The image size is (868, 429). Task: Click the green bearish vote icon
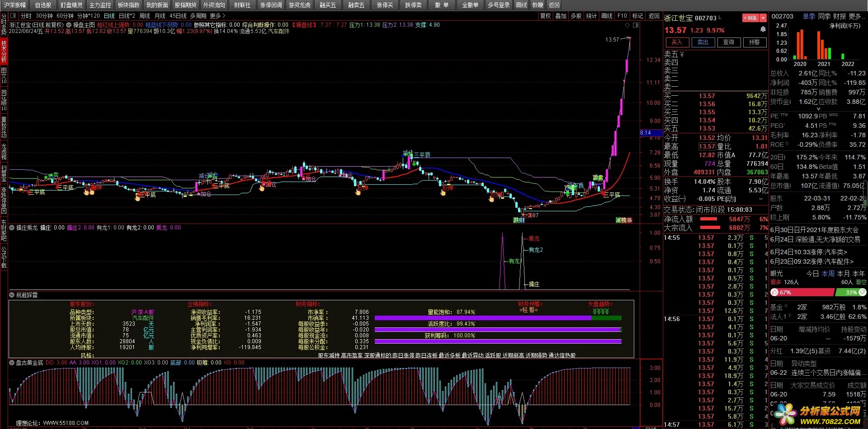(x=863, y=293)
